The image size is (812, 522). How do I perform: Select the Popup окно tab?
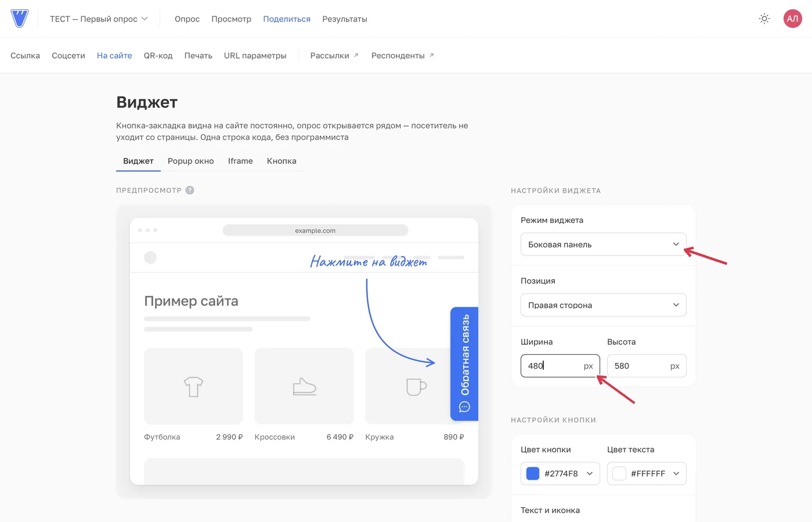(191, 161)
